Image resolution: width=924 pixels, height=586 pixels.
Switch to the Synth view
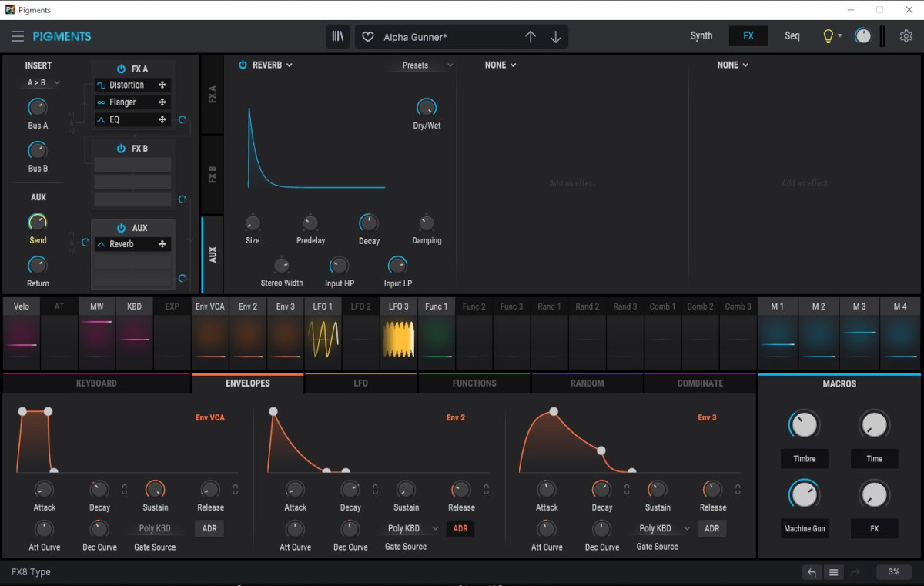pyautogui.click(x=701, y=36)
